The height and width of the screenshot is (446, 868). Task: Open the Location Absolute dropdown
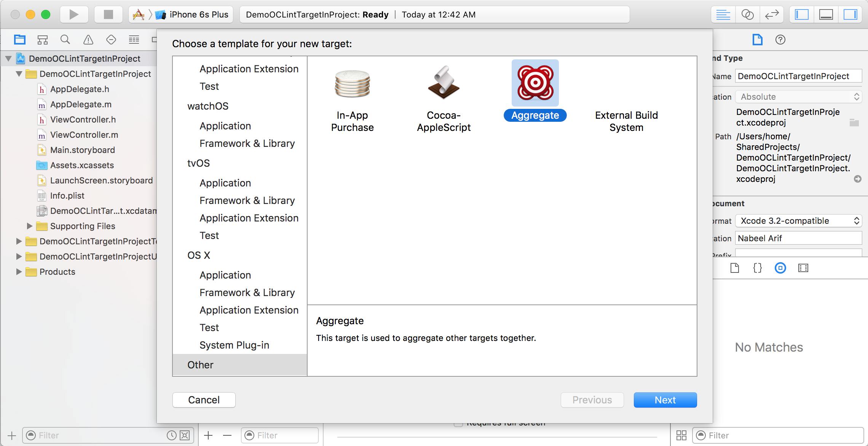tap(798, 96)
